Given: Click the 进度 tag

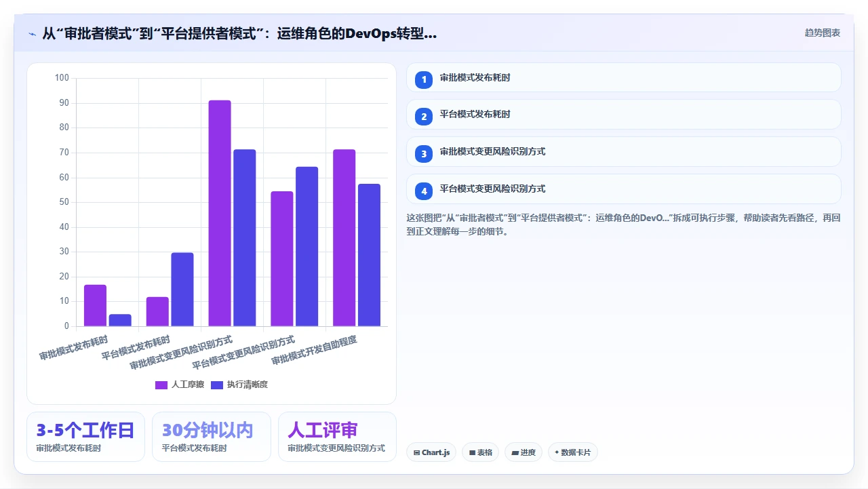Looking at the screenshot, I should (524, 452).
